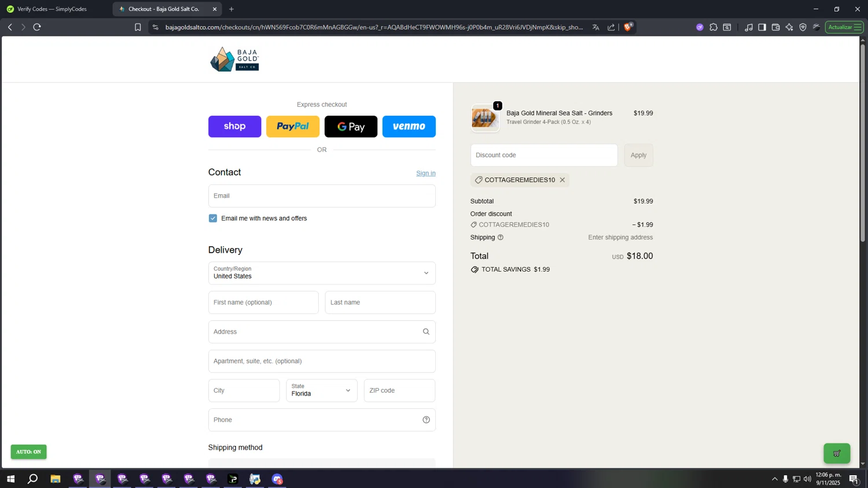Go back using the browser back arrow
Image resolution: width=868 pixels, height=488 pixels.
10,27
